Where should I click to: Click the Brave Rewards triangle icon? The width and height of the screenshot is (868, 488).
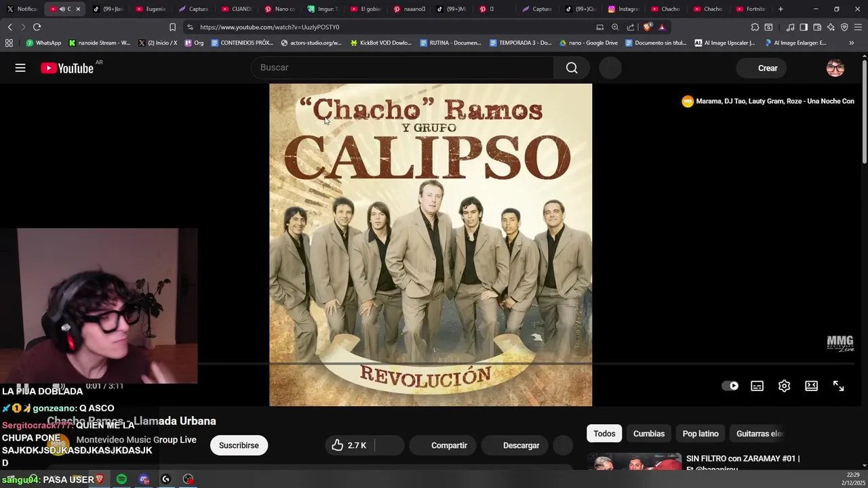pyautogui.click(x=662, y=27)
